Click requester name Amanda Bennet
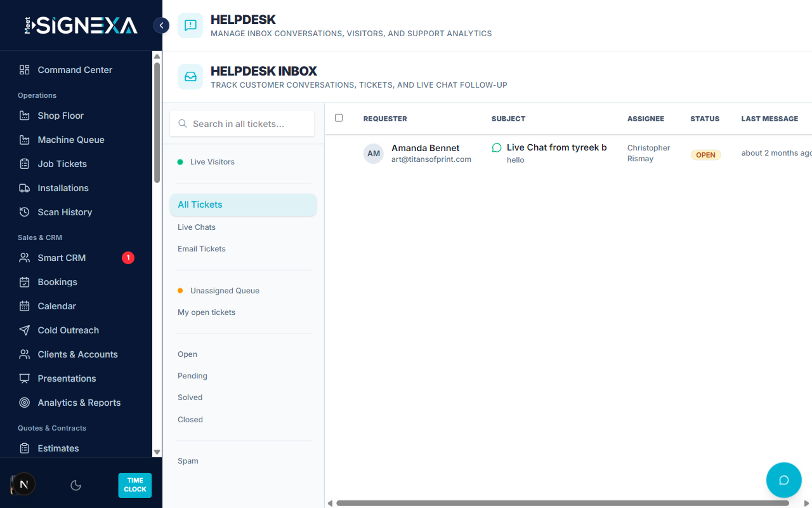Viewport: 812px width, 508px height. [x=425, y=148]
